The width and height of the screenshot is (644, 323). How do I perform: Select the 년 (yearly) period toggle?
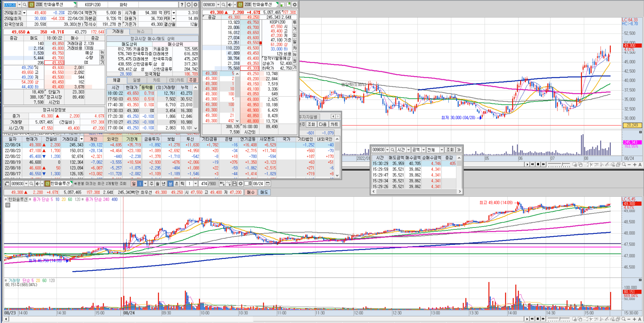(164, 184)
